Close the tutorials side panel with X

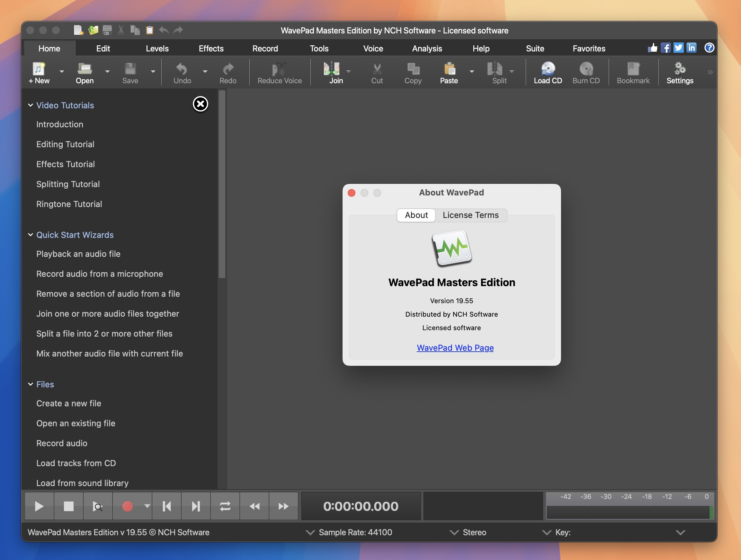200,104
